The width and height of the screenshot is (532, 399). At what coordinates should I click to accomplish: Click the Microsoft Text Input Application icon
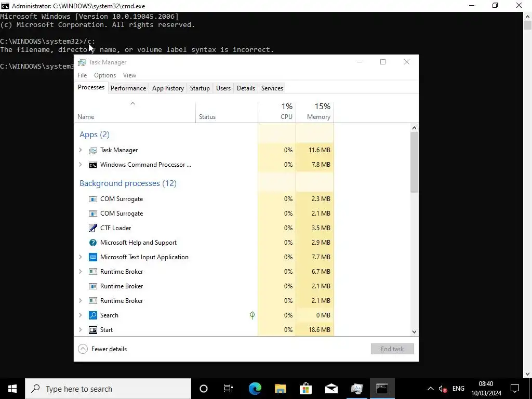coord(92,257)
